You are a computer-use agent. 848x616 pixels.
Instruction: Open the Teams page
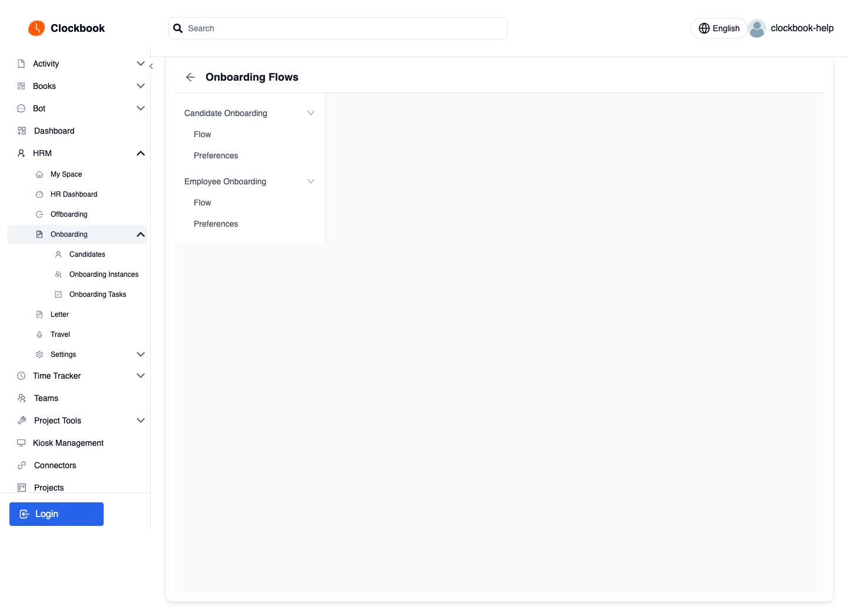[46, 398]
